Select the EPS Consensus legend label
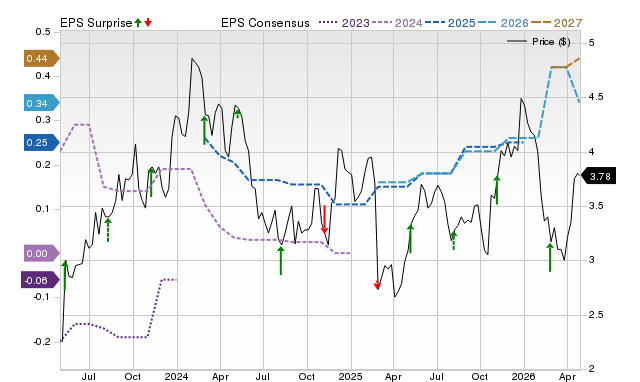The height and width of the screenshot is (382, 640). click(x=265, y=23)
